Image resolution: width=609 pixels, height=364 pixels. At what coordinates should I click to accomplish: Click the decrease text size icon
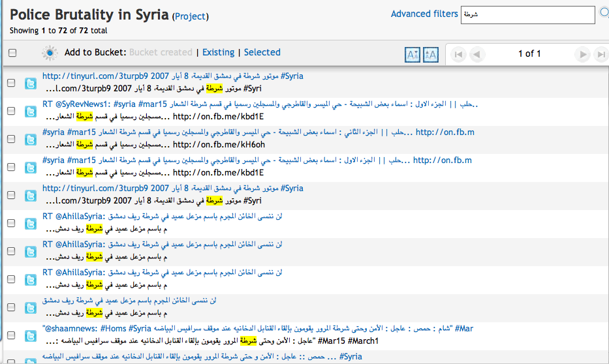[x=412, y=55]
